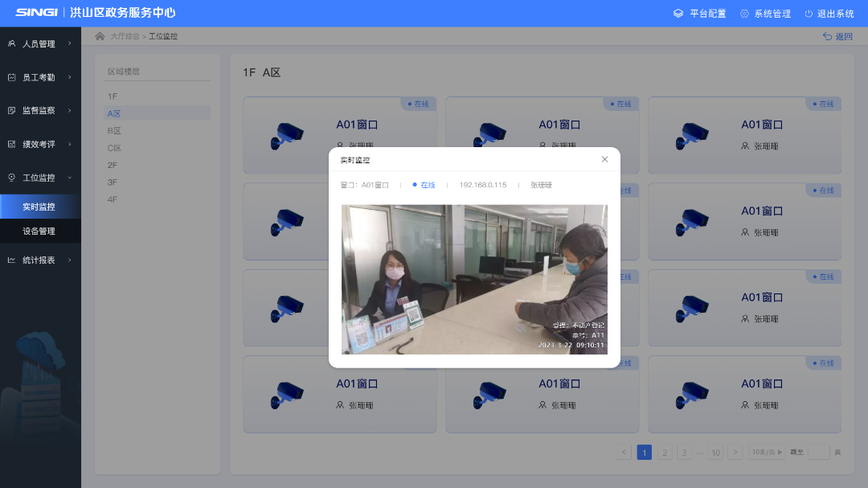
Task: Click 窗口: A01窗口 label in dialog
Action: (364, 185)
